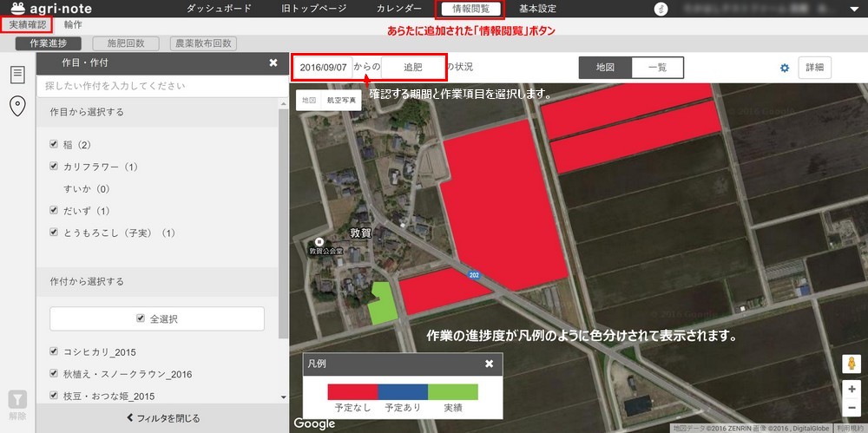Switch map type to 地図

(x=308, y=100)
